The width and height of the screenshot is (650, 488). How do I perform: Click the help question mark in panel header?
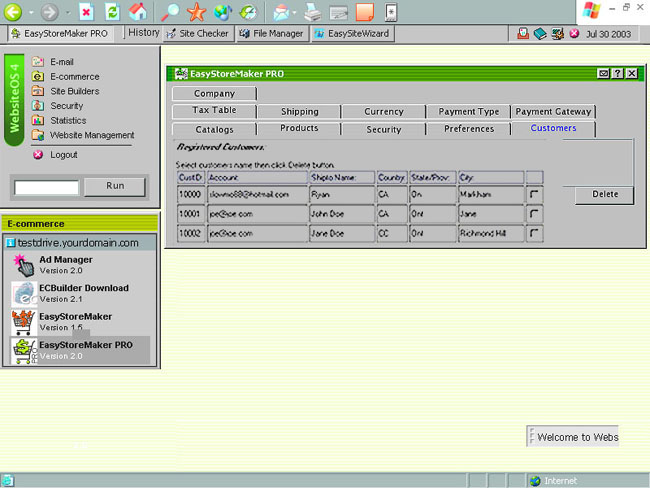click(x=617, y=74)
